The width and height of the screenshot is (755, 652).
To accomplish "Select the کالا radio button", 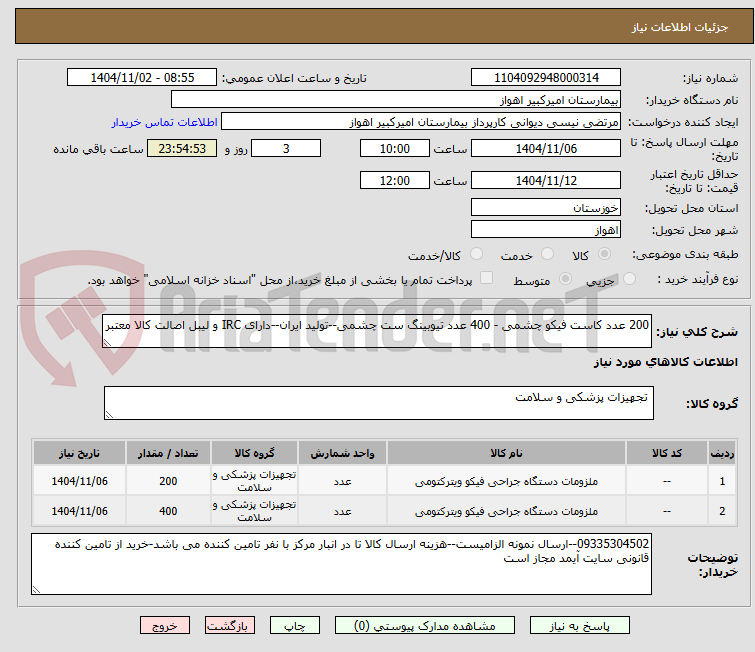I will pyautogui.click(x=604, y=254).
